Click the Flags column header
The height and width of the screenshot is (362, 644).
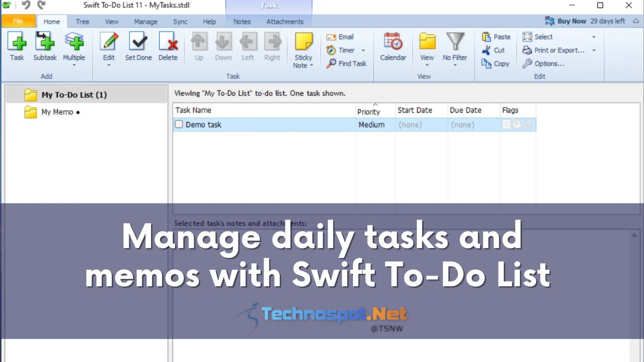[518, 110]
